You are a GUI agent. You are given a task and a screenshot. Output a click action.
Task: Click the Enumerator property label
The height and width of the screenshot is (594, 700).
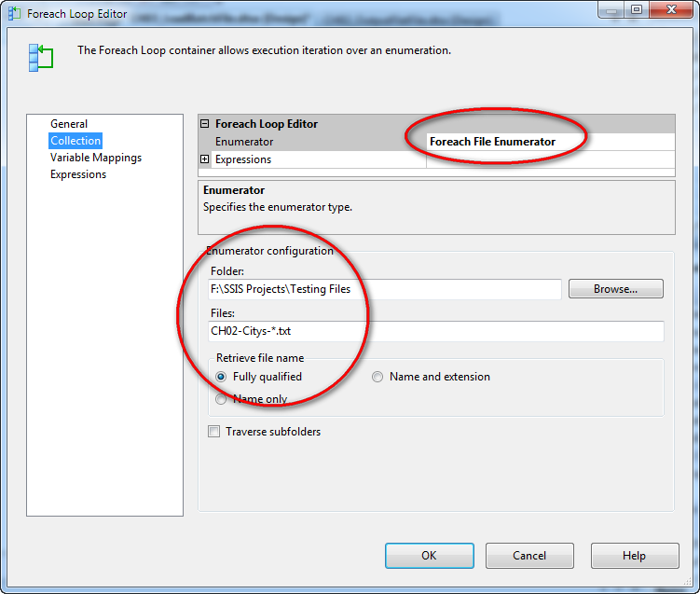click(244, 142)
